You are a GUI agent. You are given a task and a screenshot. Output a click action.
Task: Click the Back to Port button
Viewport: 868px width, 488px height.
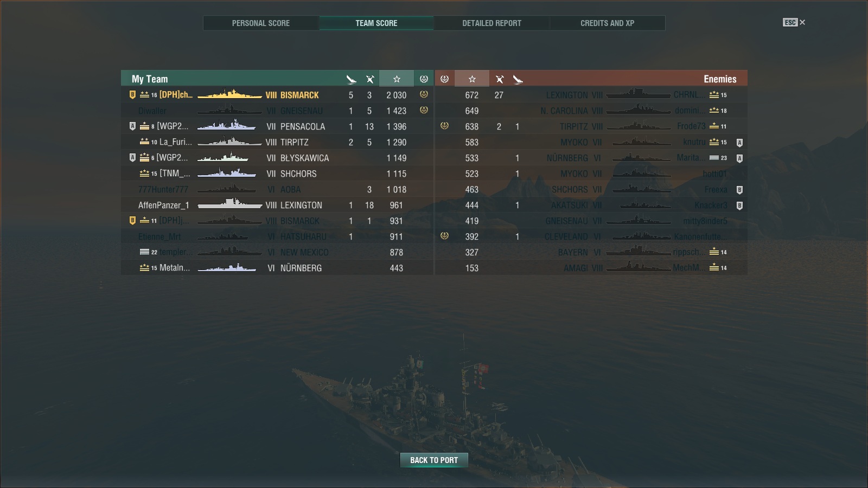point(434,460)
